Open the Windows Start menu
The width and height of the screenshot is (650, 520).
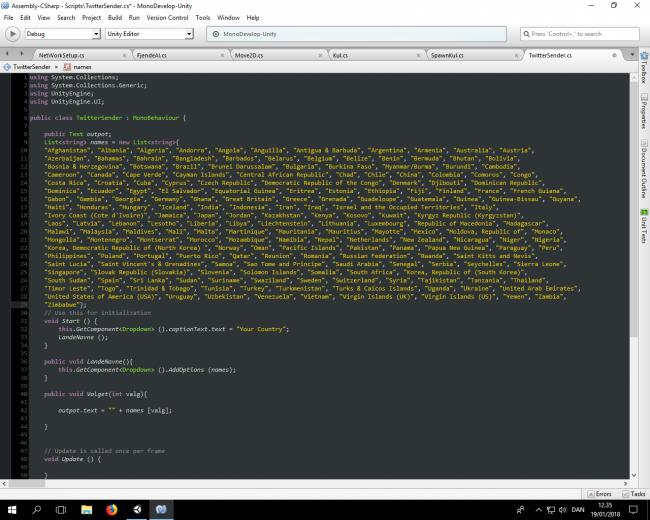(x=12, y=510)
